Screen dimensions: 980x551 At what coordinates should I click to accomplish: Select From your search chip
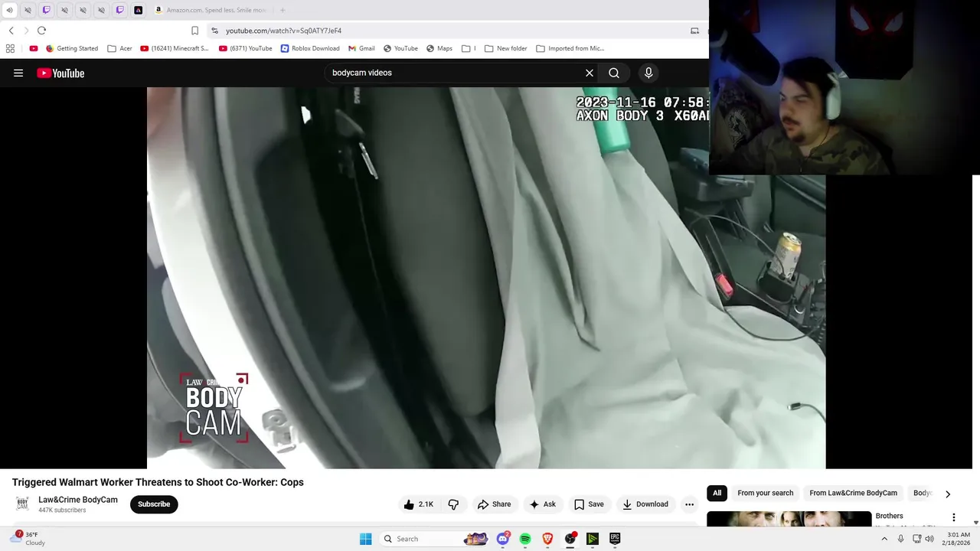click(765, 493)
